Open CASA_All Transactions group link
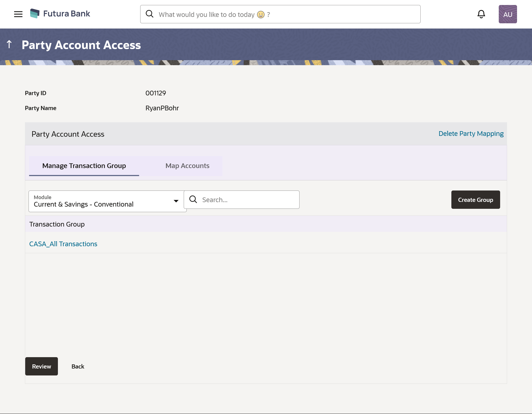Viewport: 532px width, 414px height. click(63, 244)
